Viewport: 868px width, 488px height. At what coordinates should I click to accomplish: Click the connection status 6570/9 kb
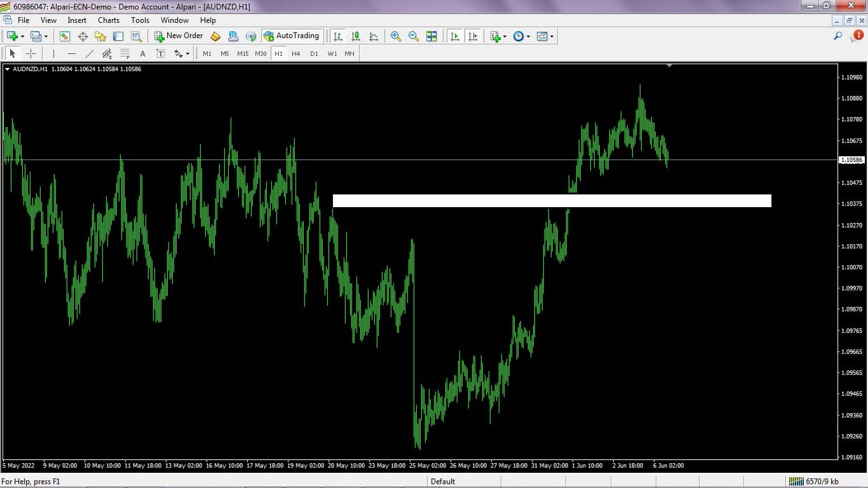[814, 482]
